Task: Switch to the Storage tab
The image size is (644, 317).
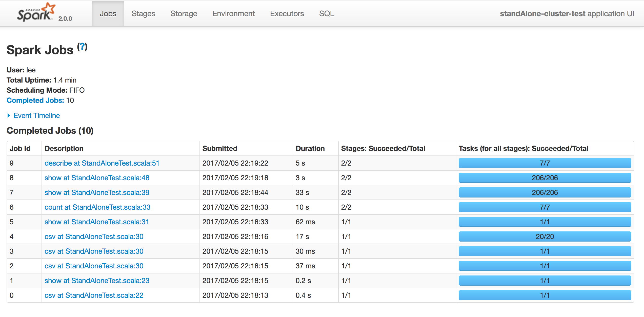Action: [x=184, y=13]
